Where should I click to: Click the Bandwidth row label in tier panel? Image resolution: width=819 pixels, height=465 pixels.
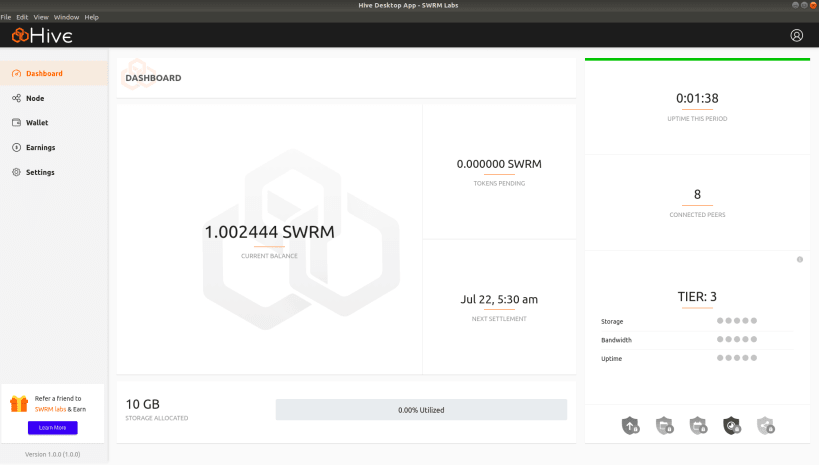coord(616,340)
